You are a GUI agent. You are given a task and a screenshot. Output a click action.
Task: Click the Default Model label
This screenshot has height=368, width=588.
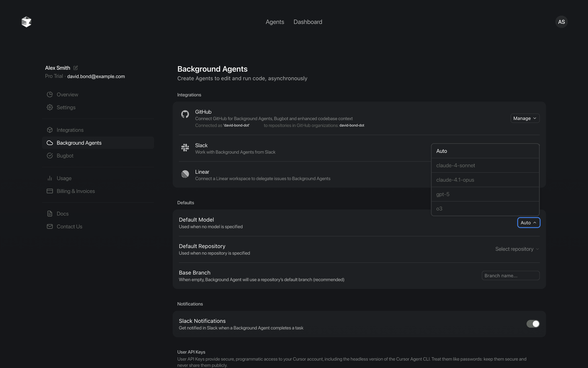(196, 220)
